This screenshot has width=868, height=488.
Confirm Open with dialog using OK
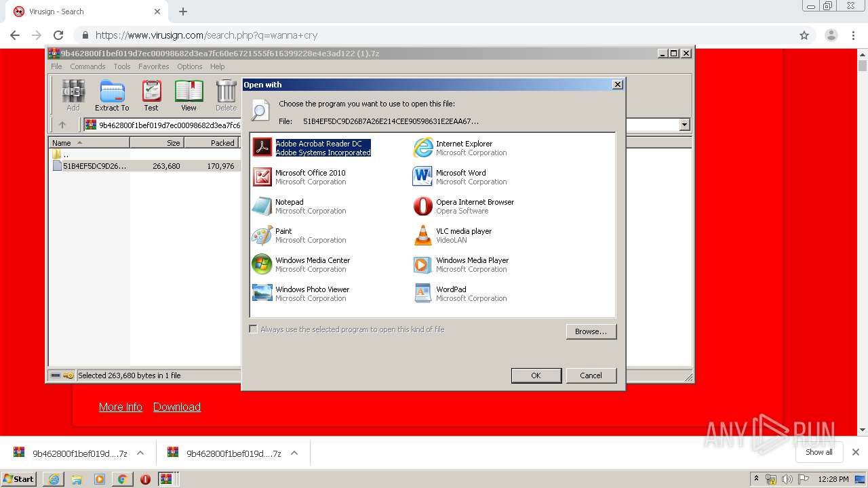(x=536, y=375)
